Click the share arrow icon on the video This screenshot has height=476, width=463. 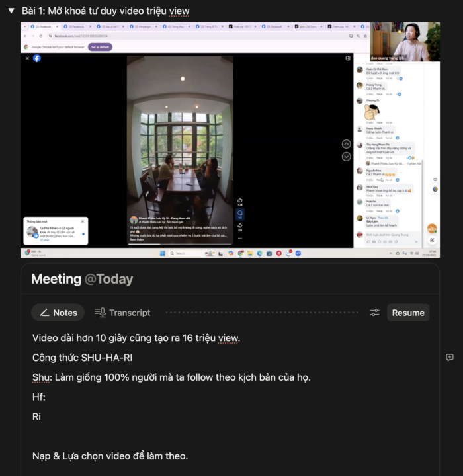tap(240, 225)
